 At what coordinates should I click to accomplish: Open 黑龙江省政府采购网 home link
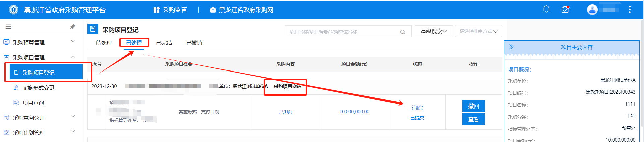click(242, 10)
